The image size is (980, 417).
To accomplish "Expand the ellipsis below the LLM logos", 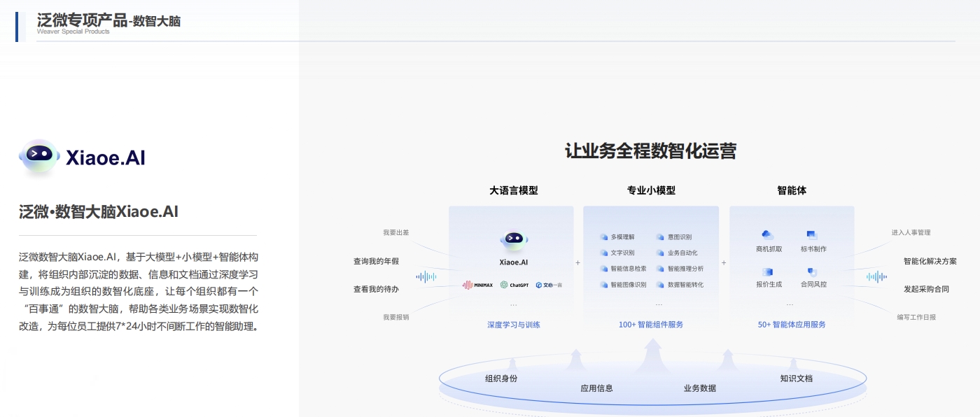I will 513,304.
